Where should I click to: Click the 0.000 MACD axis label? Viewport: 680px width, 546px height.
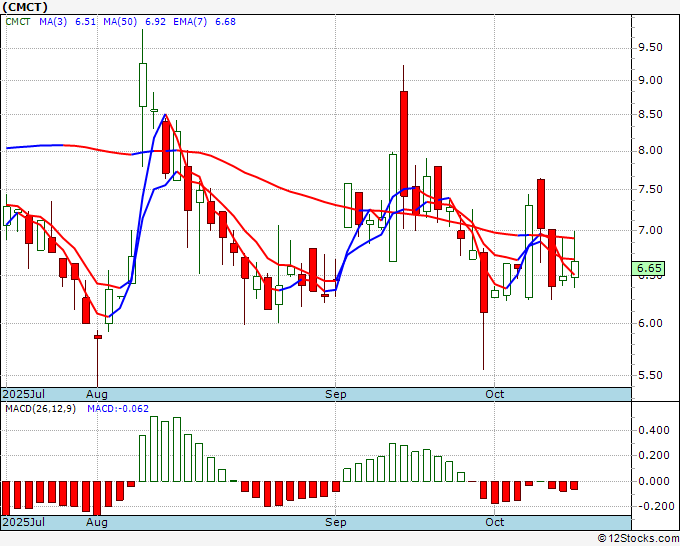(654, 481)
